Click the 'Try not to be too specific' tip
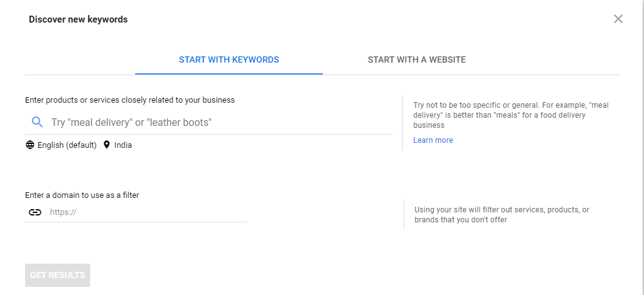The height and width of the screenshot is (295, 644). tap(511, 115)
